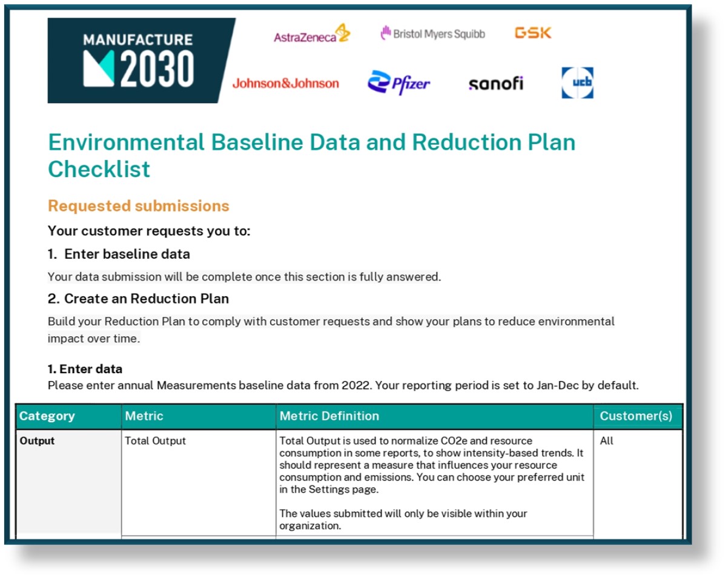
Task: Click the 'Build your Reduction Plan to comply' paragraph
Action: click(x=331, y=330)
